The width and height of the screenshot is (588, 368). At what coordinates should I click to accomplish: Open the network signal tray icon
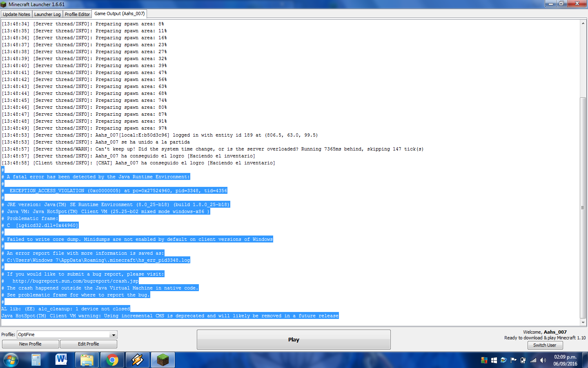[533, 360]
